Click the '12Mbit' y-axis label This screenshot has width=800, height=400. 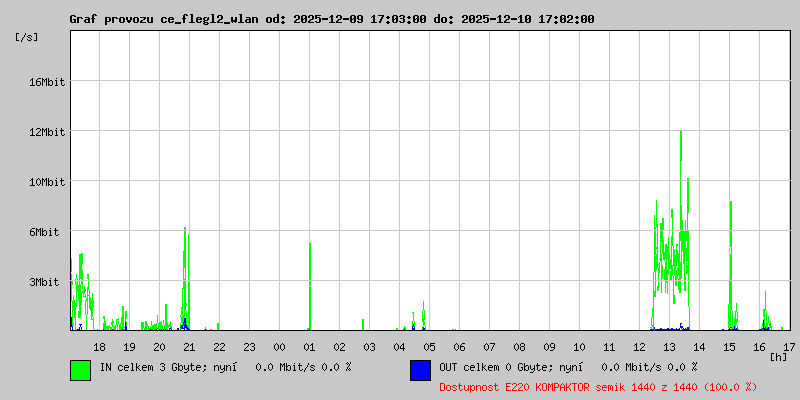(x=46, y=132)
